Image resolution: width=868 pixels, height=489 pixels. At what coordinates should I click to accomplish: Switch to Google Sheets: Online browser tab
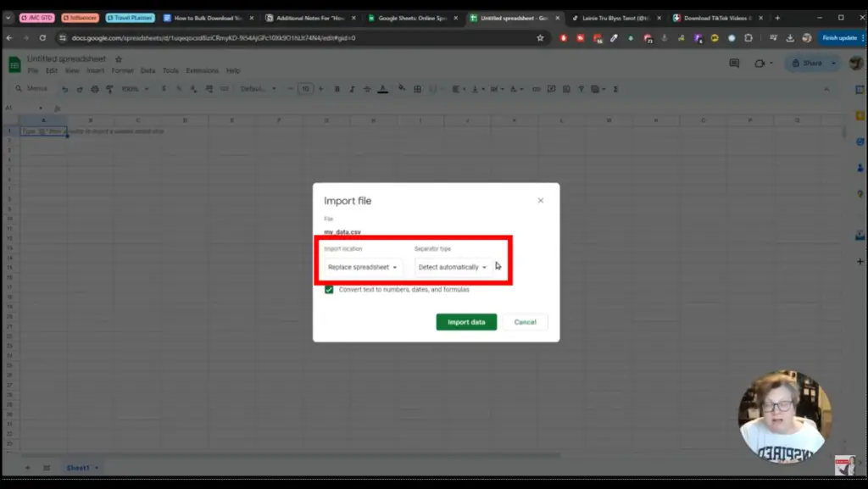[412, 18]
